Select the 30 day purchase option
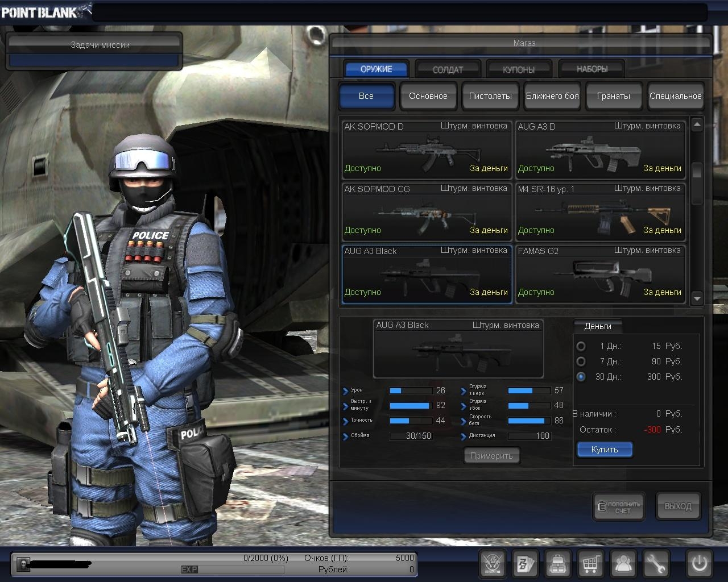Screen dimensions: 728x582 tap(581, 377)
